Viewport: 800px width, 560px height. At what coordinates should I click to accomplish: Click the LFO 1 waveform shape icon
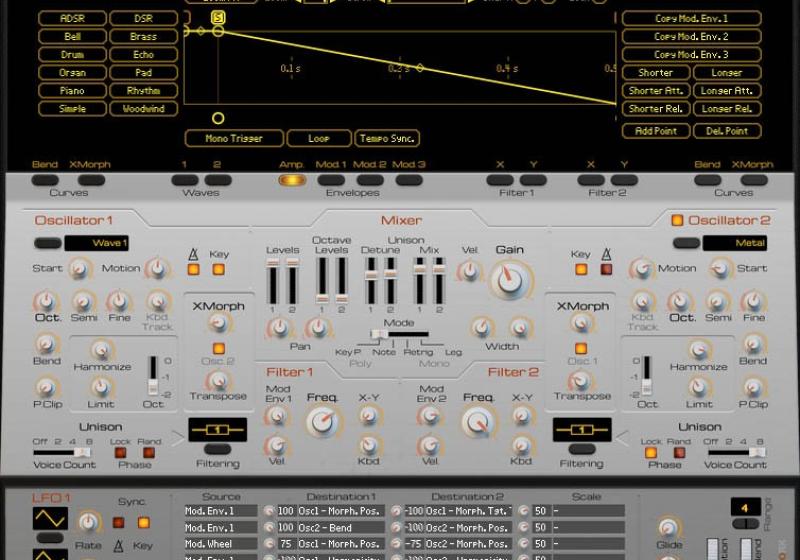50,518
